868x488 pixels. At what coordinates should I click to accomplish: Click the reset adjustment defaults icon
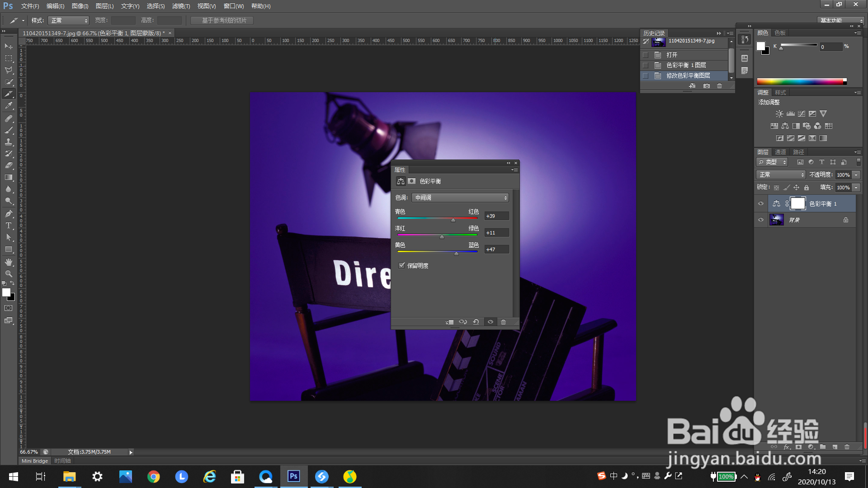(476, 322)
